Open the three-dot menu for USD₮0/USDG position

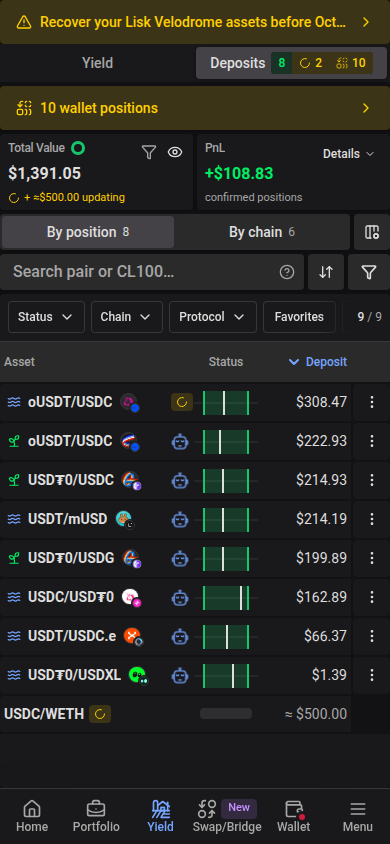point(371,558)
